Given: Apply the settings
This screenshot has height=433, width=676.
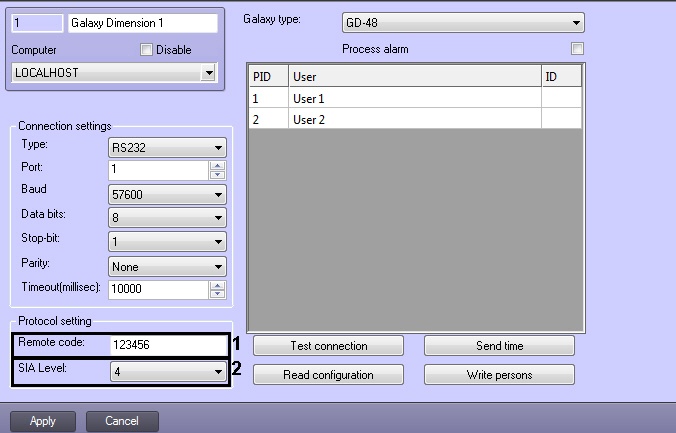Looking at the screenshot, I should tap(43, 421).
